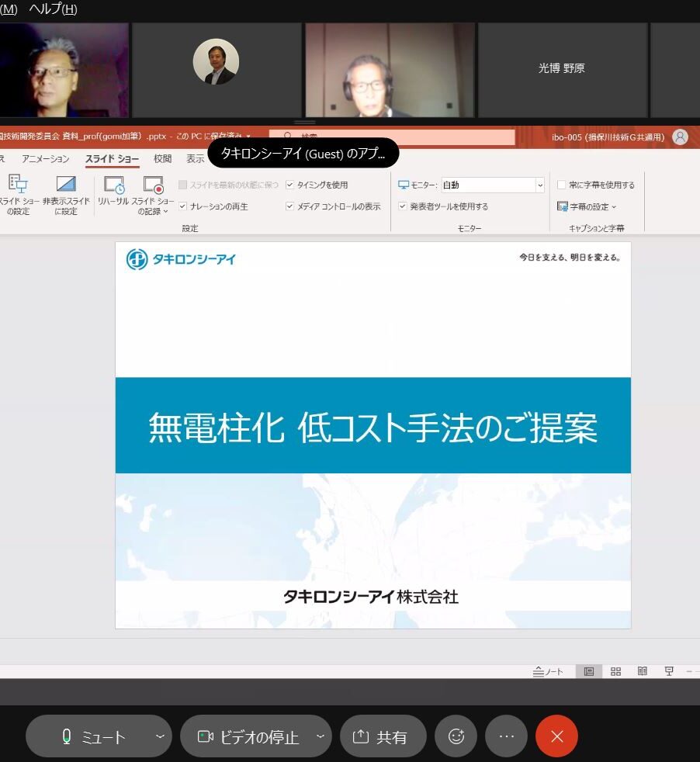
Task: Click the ibo-005 account name
Action: [x=608, y=137]
